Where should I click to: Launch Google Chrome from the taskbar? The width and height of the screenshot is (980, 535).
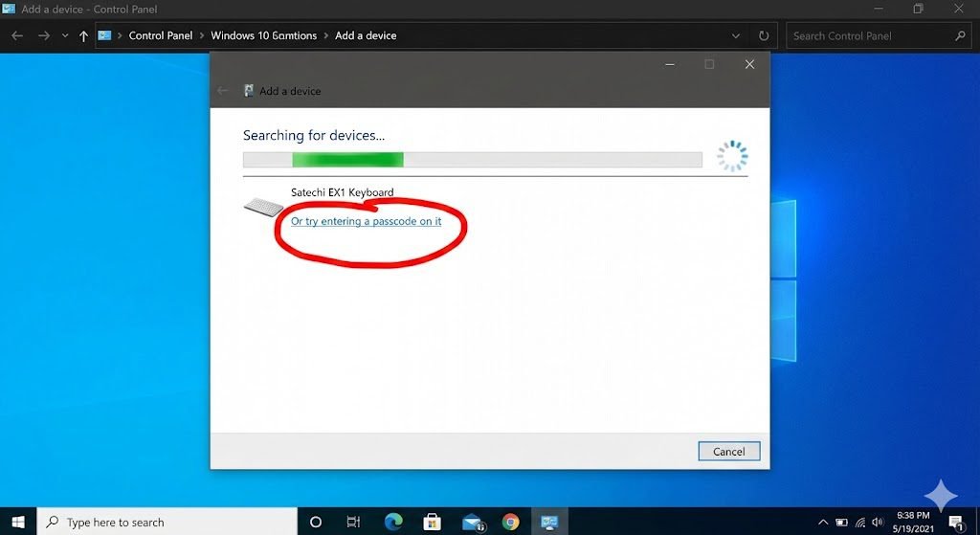point(511,522)
